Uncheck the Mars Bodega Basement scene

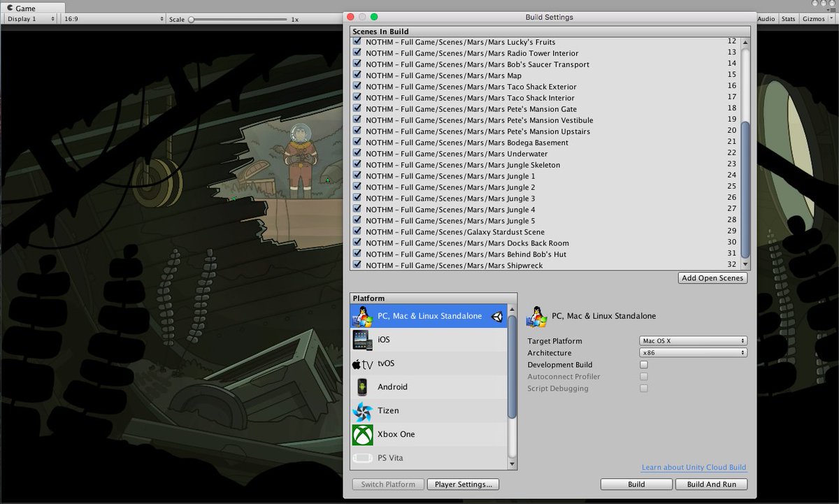[357, 143]
